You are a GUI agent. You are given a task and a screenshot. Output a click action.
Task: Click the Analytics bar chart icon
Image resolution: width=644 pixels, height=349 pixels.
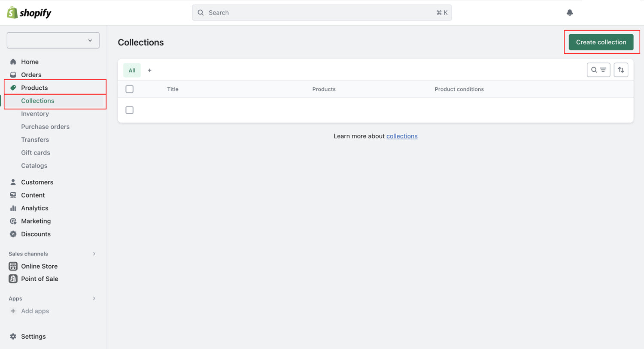coord(13,208)
